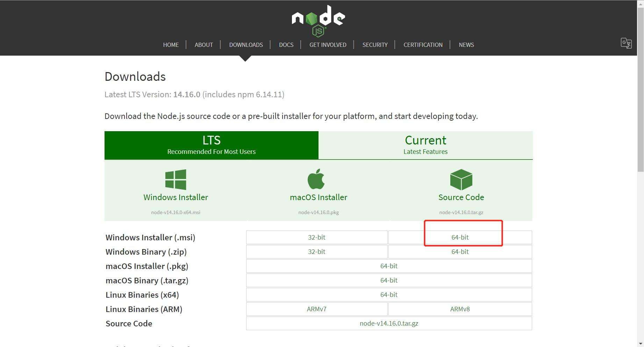Download Linux Binaries (x64) 64-bit
Image resolution: width=644 pixels, height=347 pixels.
pyautogui.click(x=389, y=295)
